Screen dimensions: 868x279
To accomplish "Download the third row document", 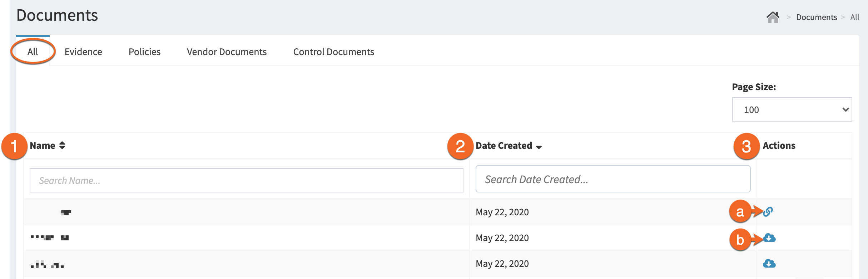I will coord(769,264).
